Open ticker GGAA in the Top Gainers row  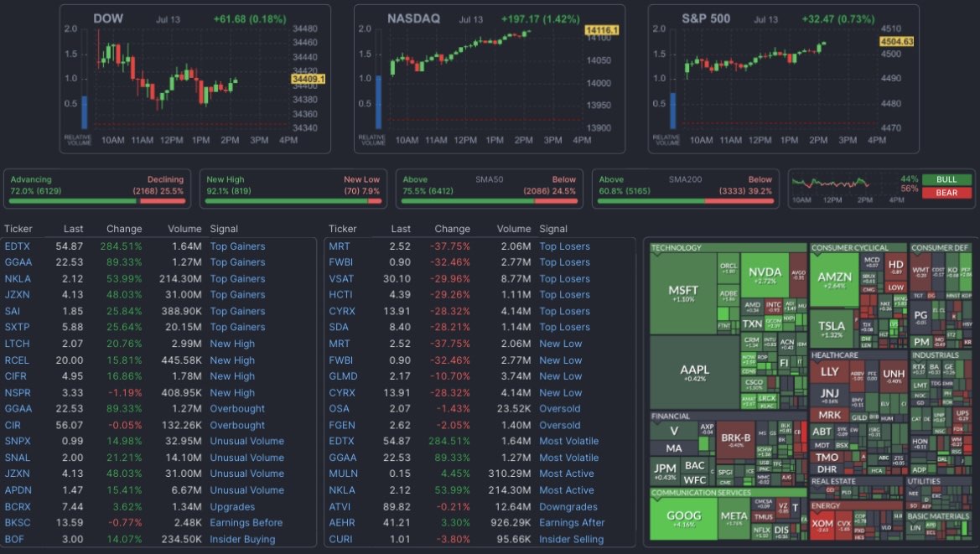[18, 262]
